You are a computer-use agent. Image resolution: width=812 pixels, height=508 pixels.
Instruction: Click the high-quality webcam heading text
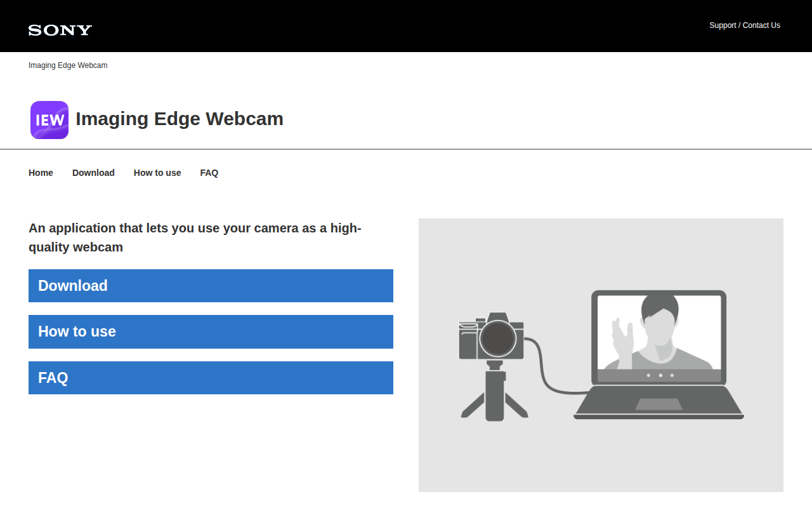click(x=195, y=237)
